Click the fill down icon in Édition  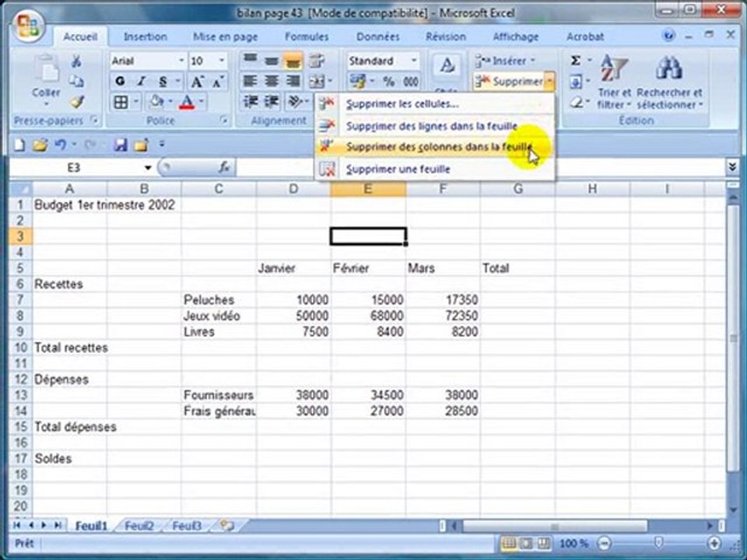tap(576, 82)
